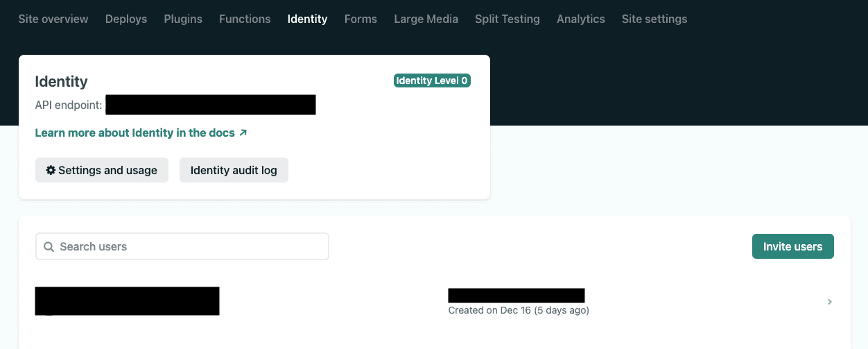Open the Site settings tab
This screenshot has height=349, width=868.
click(654, 19)
